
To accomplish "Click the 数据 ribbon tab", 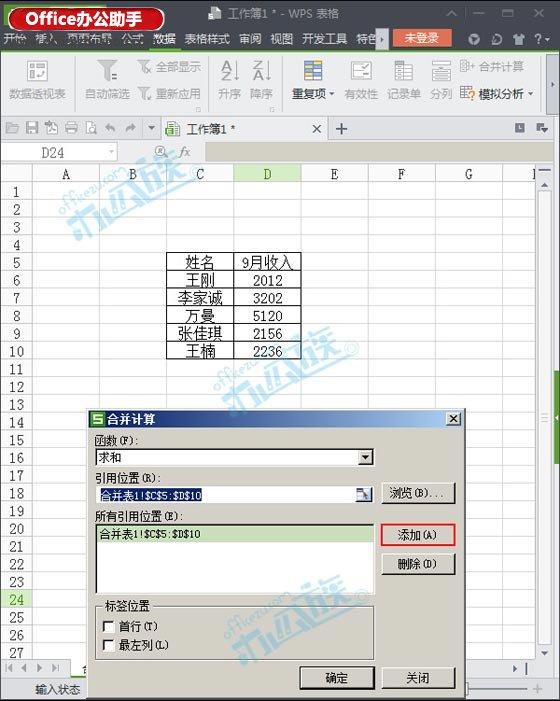I will tap(164, 39).
